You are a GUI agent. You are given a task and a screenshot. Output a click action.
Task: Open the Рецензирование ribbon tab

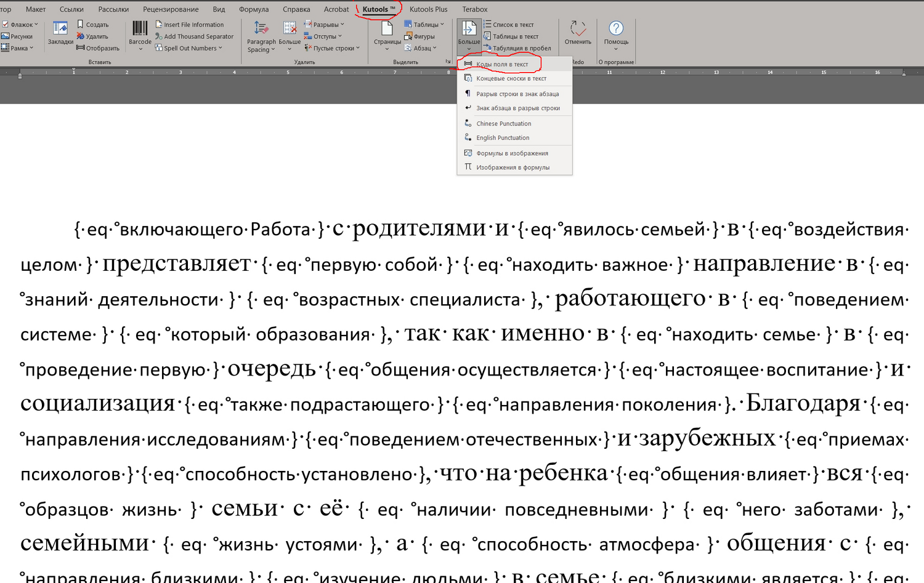[171, 9]
